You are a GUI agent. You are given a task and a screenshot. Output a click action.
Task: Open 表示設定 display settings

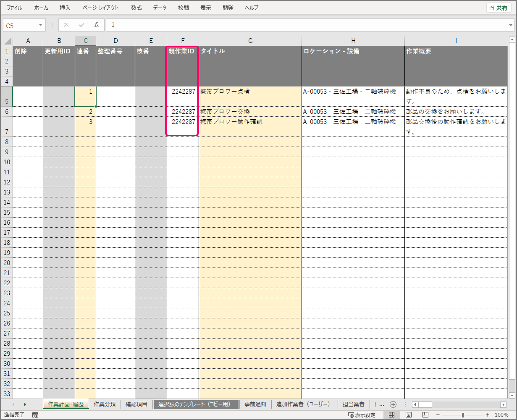(x=362, y=415)
